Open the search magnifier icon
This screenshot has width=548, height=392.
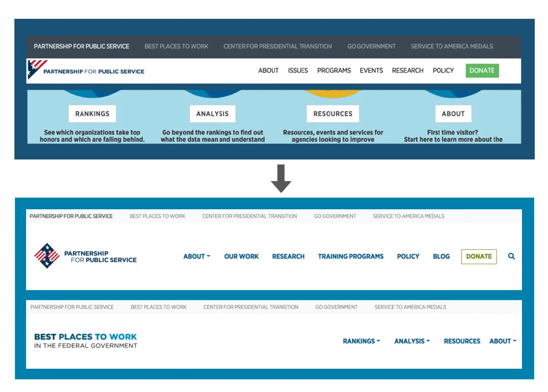tap(511, 256)
